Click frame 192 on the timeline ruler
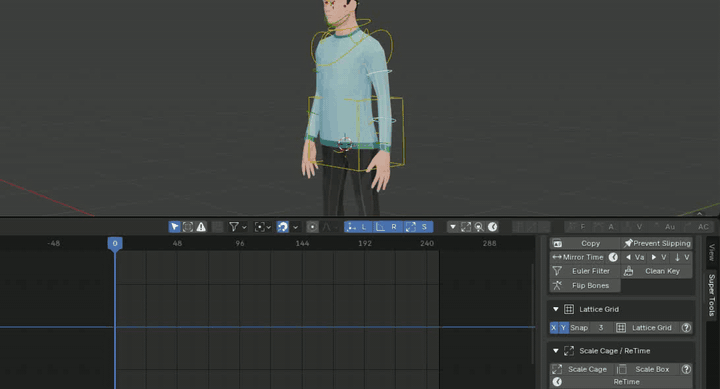Viewport: 720px width, 389px height. pos(365,243)
